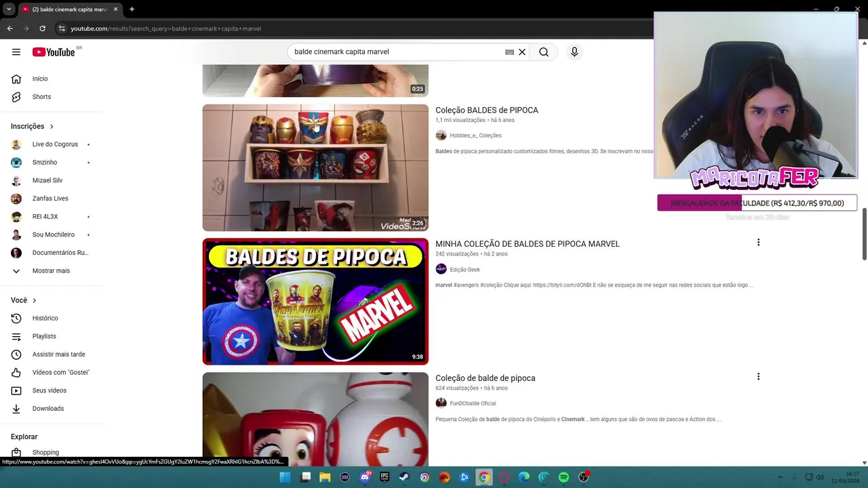The image size is (868, 488).
Task: Play the shelf of popcorn buckets thumbnail
Action: pyautogui.click(x=315, y=168)
